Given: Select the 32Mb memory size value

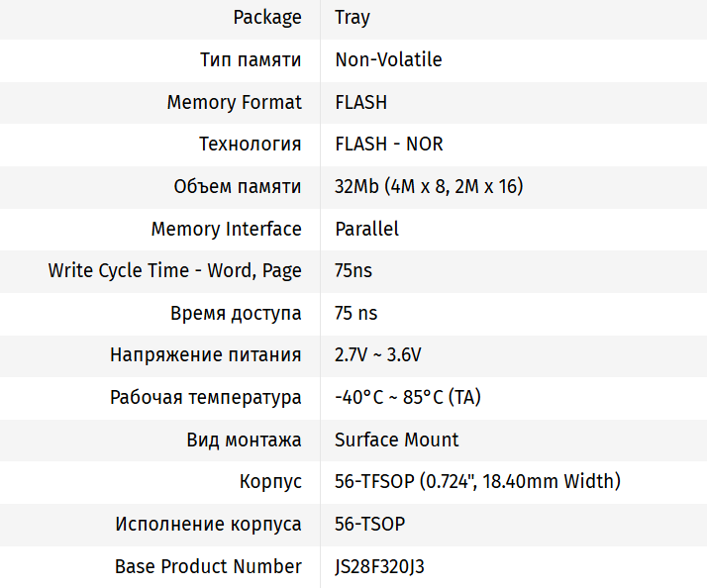Looking at the screenshot, I should click(x=429, y=186).
